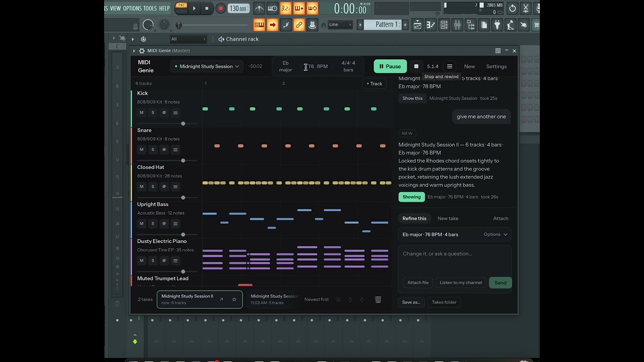
Task: Open the VIEW menu
Action: coord(116,8)
